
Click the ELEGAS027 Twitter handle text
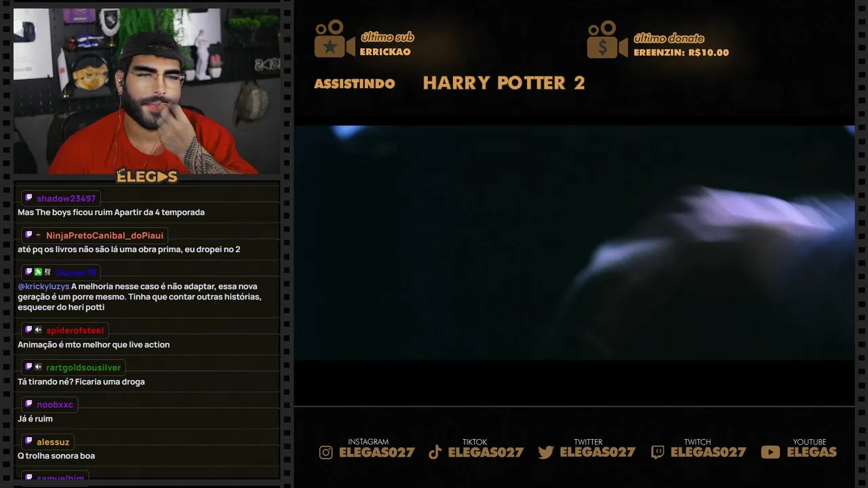point(597,452)
